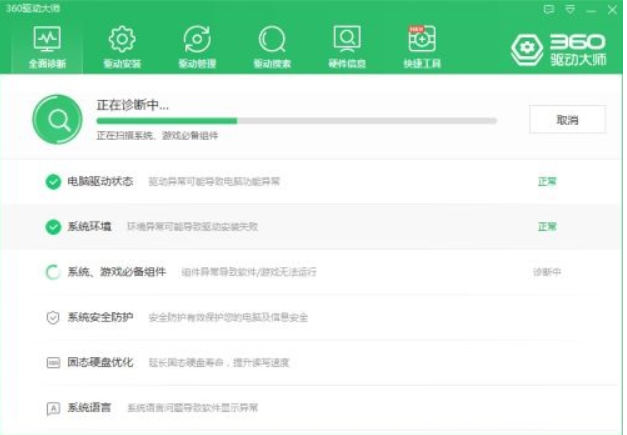Select the 系统、游戏必备组件 row title
This screenshot has width=627, height=435.
tap(116, 272)
